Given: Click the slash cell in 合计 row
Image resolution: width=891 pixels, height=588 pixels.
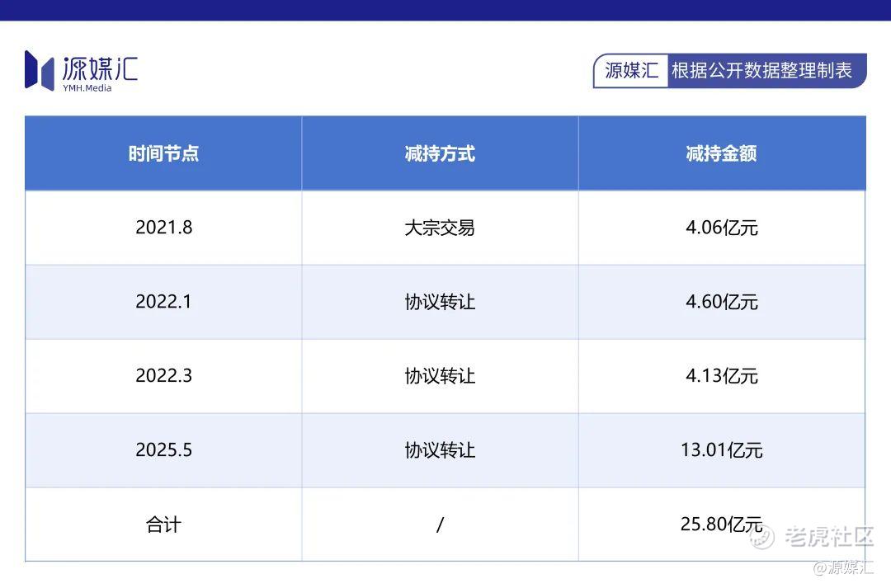Looking at the screenshot, I should pos(440,524).
